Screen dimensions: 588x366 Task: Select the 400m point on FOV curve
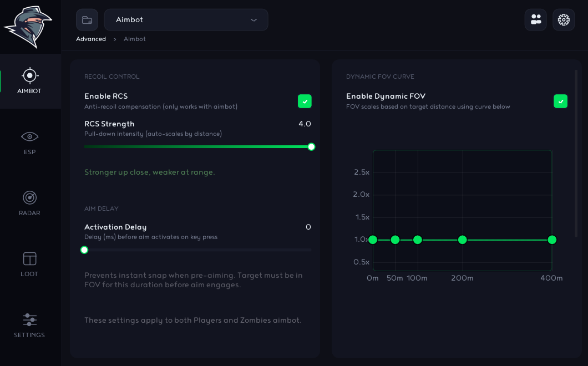point(552,240)
